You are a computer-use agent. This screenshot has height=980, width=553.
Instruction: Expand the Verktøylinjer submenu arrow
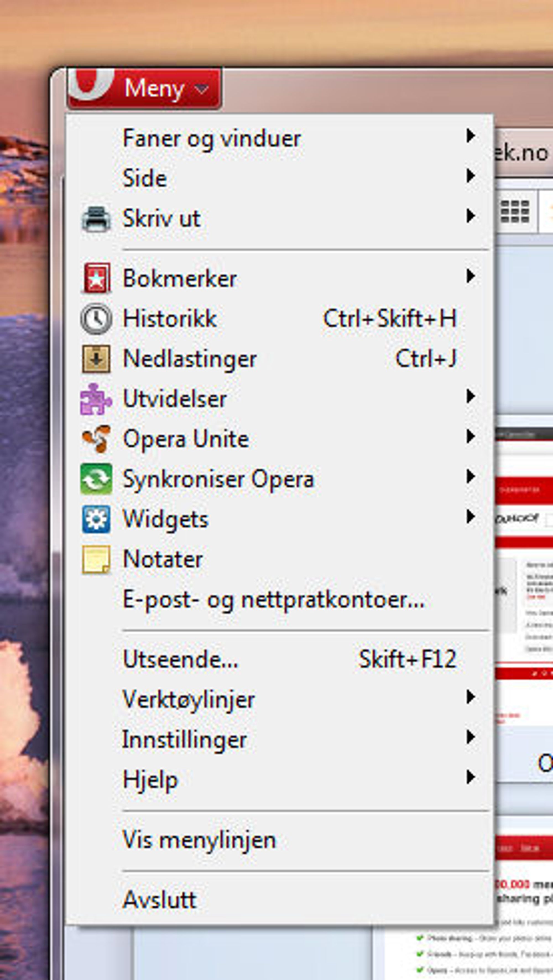[471, 697]
